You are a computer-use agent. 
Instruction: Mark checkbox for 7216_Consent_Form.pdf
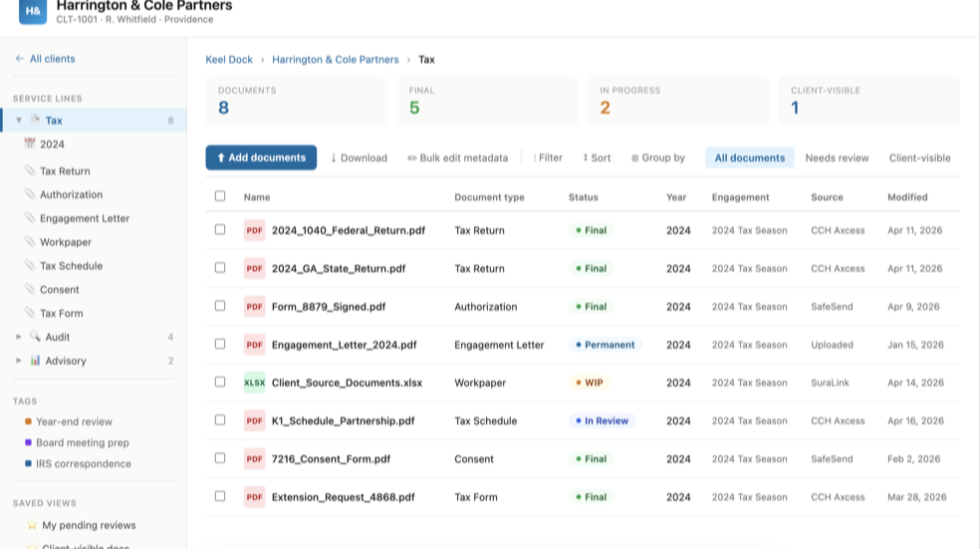pyautogui.click(x=220, y=457)
